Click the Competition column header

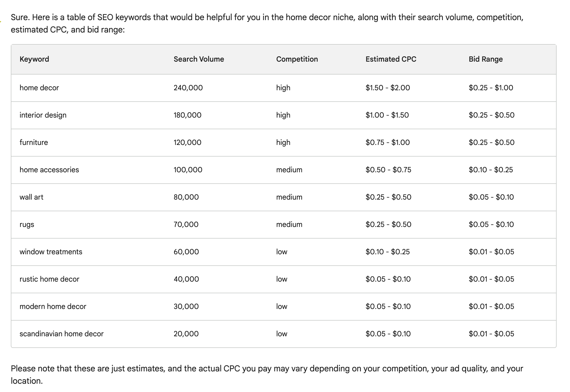[x=297, y=59]
